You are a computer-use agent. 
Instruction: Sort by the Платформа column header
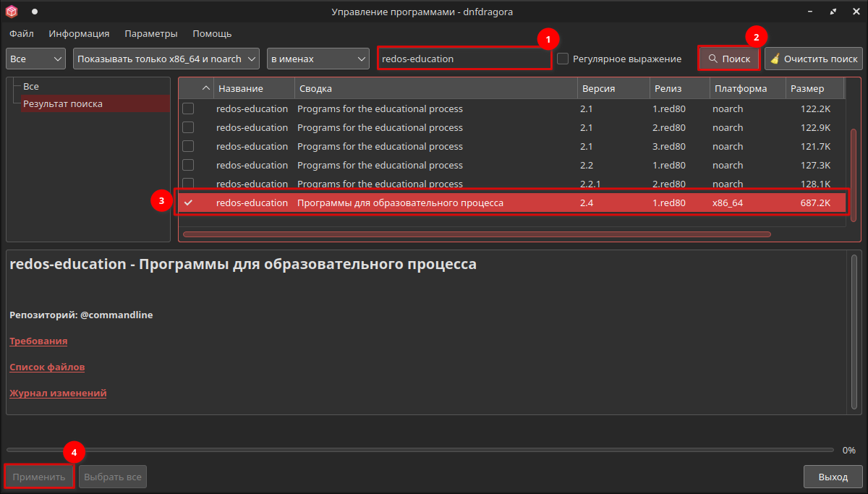(748, 88)
